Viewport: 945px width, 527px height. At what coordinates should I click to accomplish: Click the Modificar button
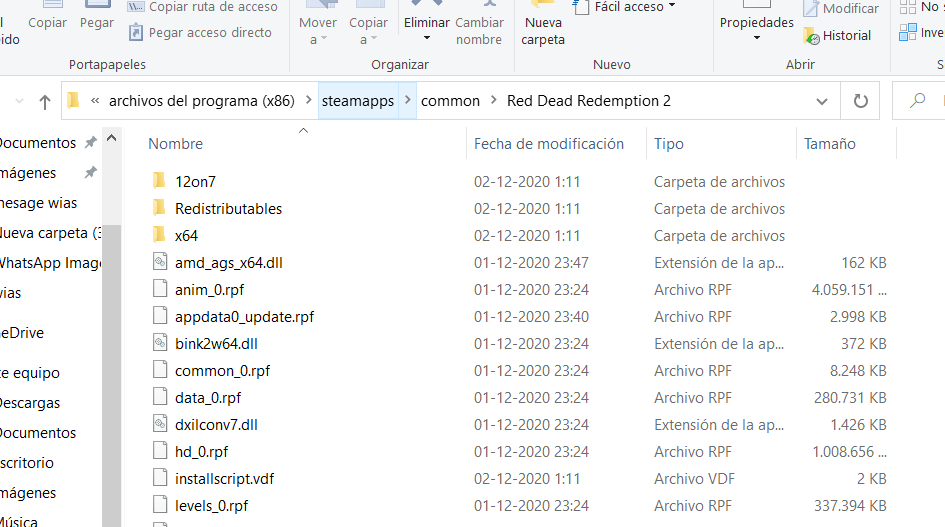click(841, 8)
